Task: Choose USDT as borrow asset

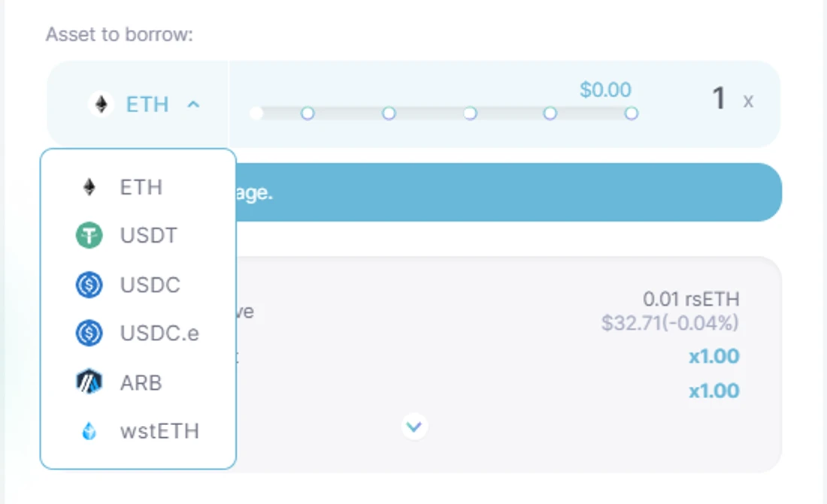Action: pos(138,235)
